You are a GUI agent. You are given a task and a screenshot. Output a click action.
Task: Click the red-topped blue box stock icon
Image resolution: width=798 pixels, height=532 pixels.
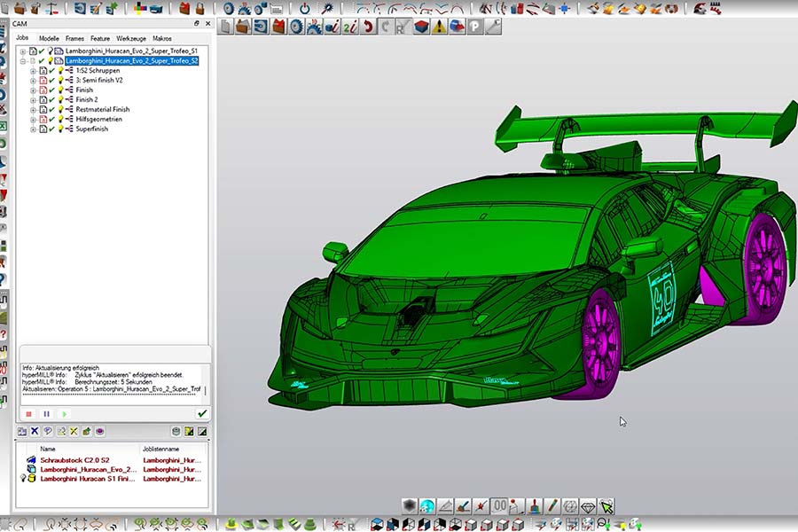click(421, 27)
